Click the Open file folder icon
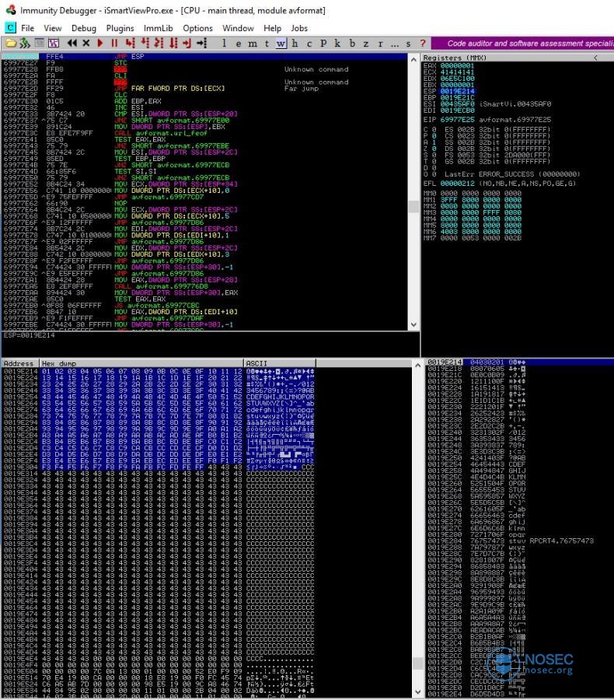This screenshot has width=614, height=700. tap(11, 44)
